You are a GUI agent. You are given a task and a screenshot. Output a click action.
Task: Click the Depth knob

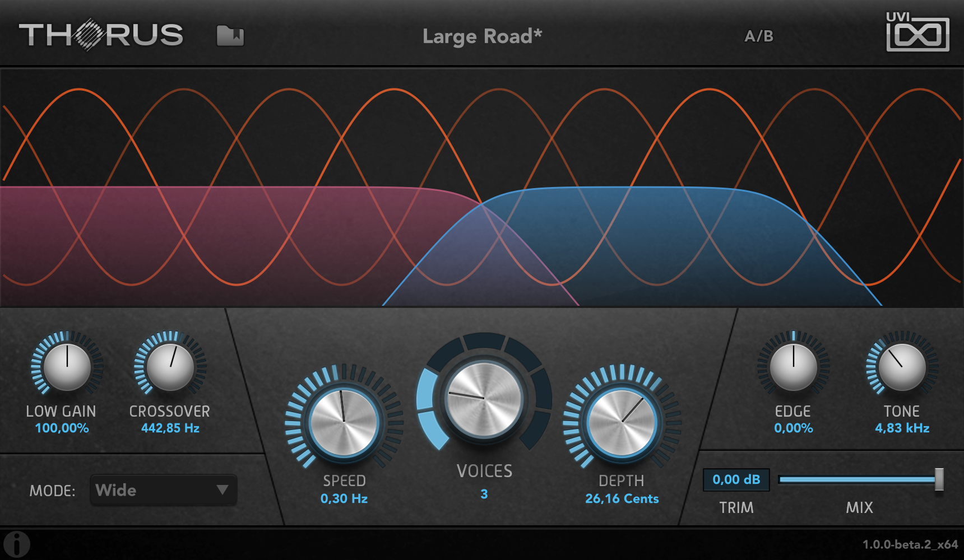click(622, 422)
